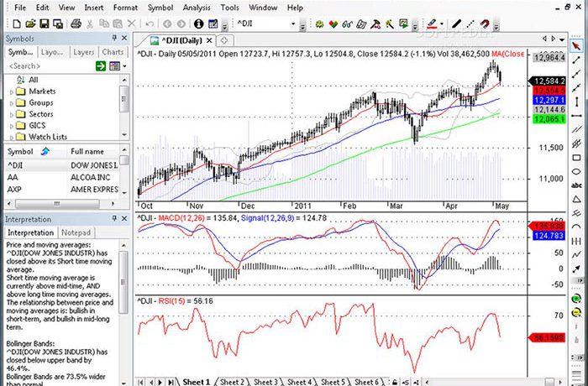The width and height of the screenshot is (588, 386).
Task: Close the Interpretation panel
Action: 124,218
